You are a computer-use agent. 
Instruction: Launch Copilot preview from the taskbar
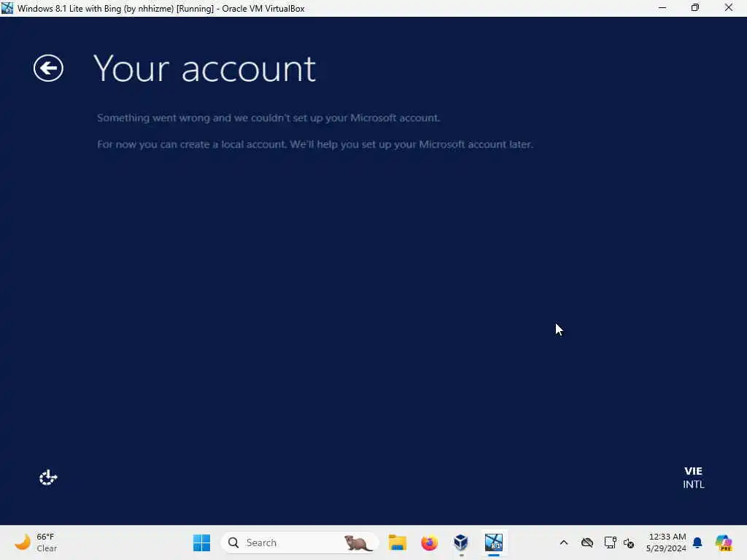pyautogui.click(x=724, y=542)
